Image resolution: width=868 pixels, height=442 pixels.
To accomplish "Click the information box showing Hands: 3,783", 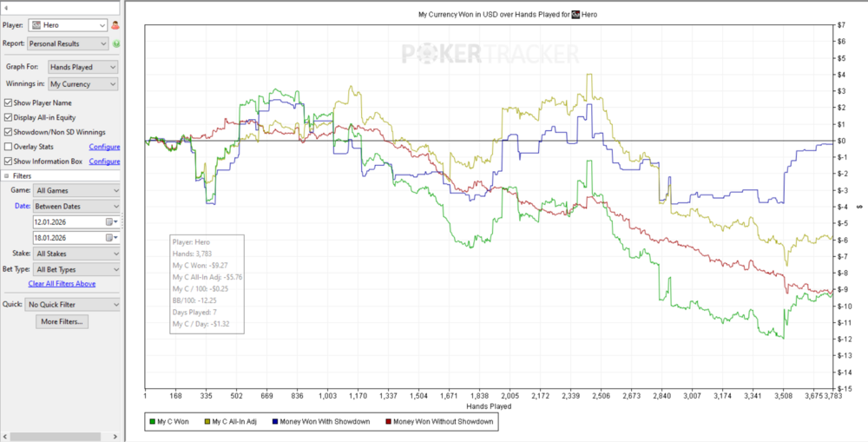I will [207, 284].
